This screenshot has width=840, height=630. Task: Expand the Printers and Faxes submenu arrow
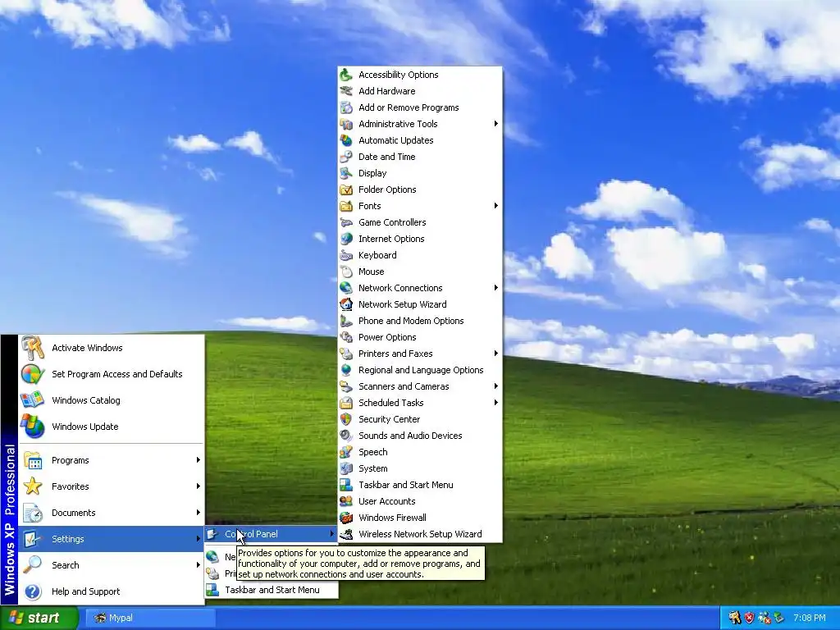click(496, 354)
